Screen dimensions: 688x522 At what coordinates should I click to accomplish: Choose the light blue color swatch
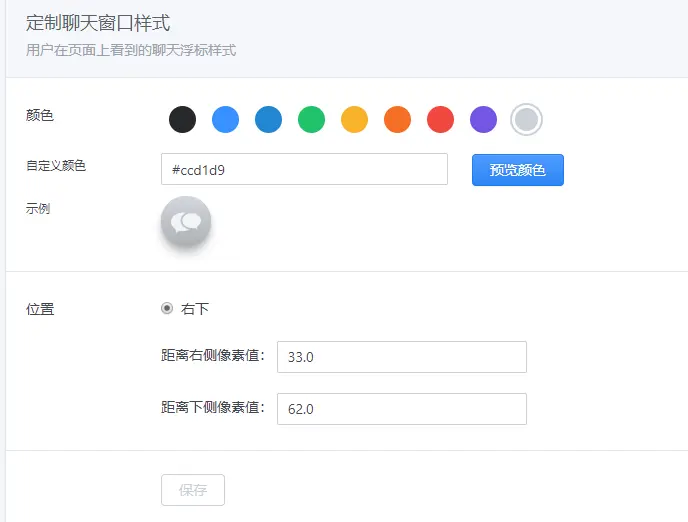pyautogui.click(x=225, y=119)
